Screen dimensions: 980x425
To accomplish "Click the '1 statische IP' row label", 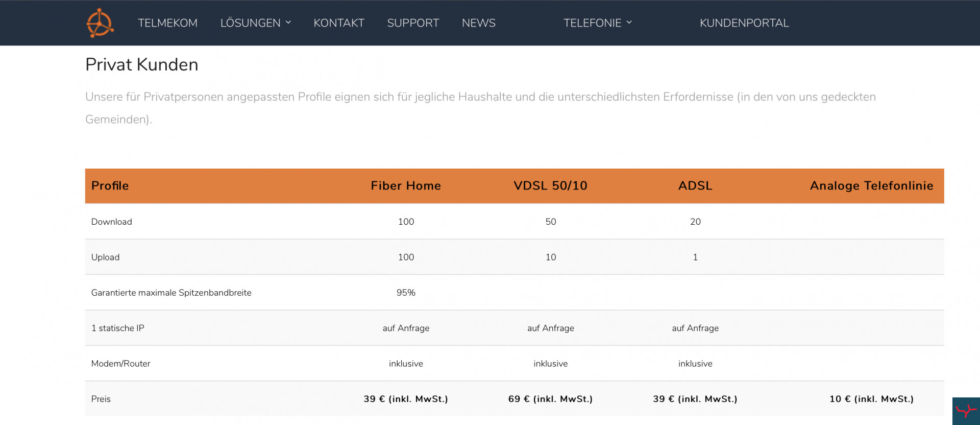I will coord(117,328).
